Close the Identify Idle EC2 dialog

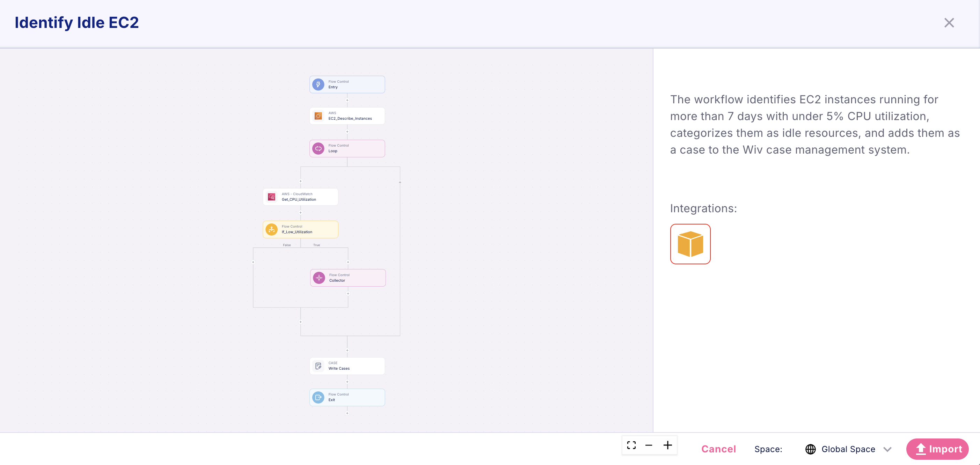949,23
